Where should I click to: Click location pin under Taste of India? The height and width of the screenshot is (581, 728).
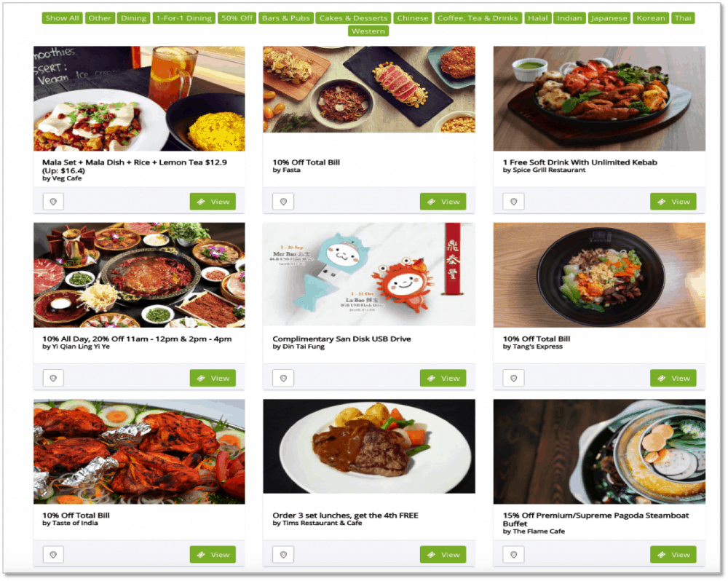coord(53,555)
